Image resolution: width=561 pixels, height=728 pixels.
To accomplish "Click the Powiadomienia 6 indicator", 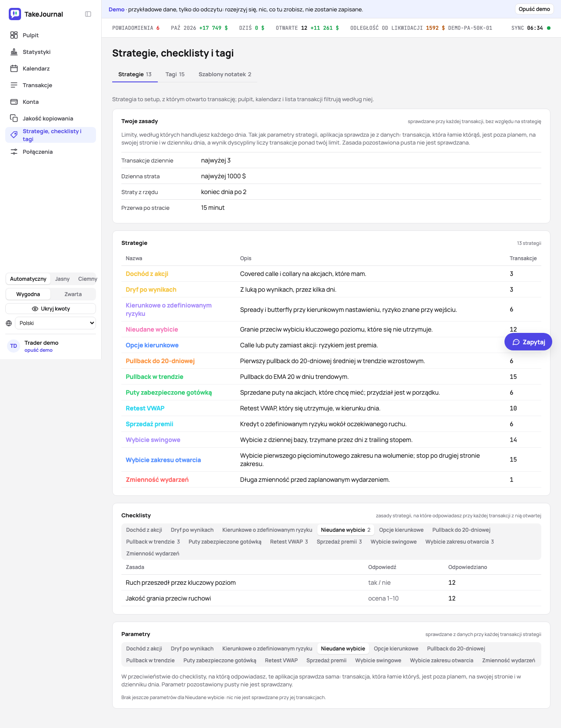I will [x=136, y=28].
